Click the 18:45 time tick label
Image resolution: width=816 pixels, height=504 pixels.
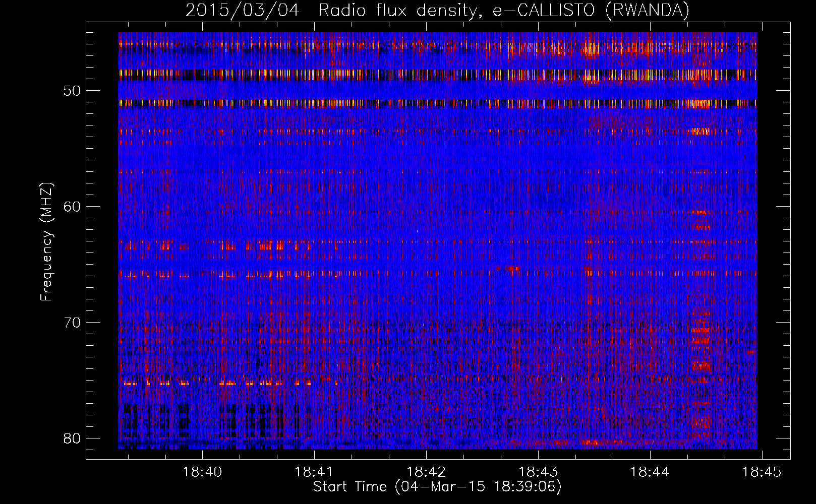[762, 472]
